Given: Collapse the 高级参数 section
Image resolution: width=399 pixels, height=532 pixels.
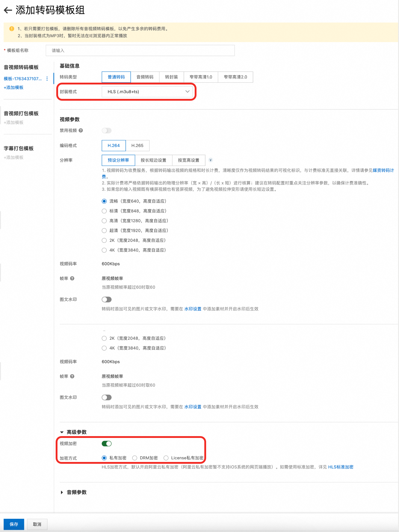Looking at the screenshot, I should tap(62, 432).
